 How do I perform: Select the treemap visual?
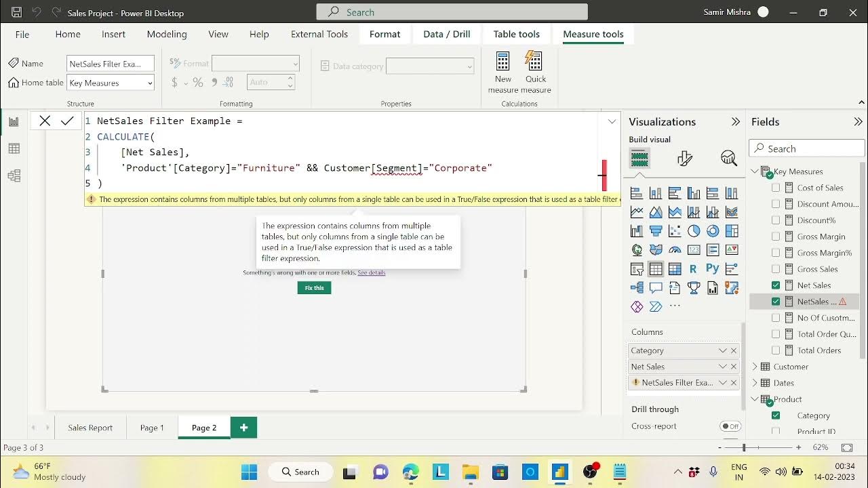(732, 231)
